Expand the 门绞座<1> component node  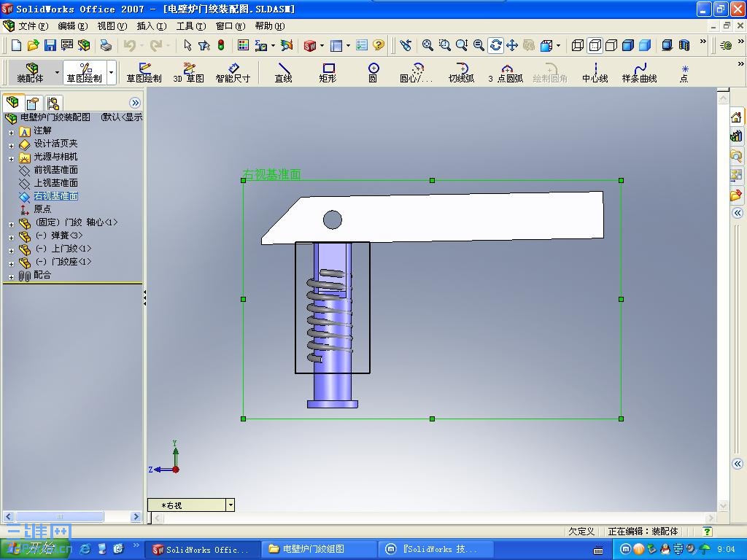[x=12, y=264]
